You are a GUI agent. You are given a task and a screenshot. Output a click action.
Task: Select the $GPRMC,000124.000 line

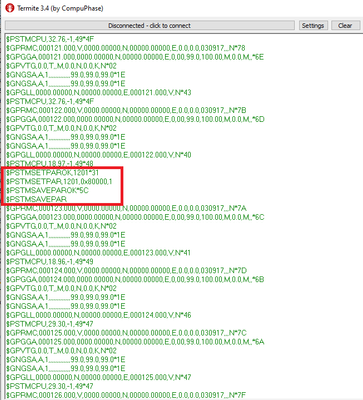126,270
